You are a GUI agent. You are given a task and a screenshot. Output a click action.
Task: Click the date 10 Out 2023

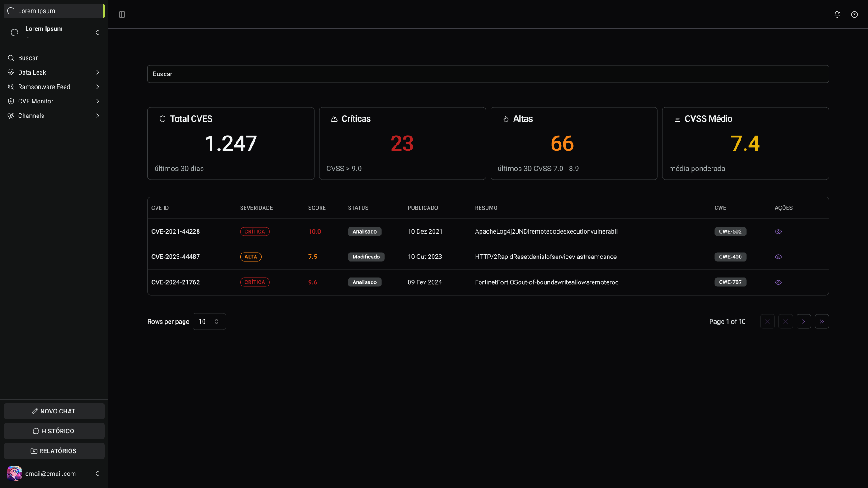coord(425,257)
